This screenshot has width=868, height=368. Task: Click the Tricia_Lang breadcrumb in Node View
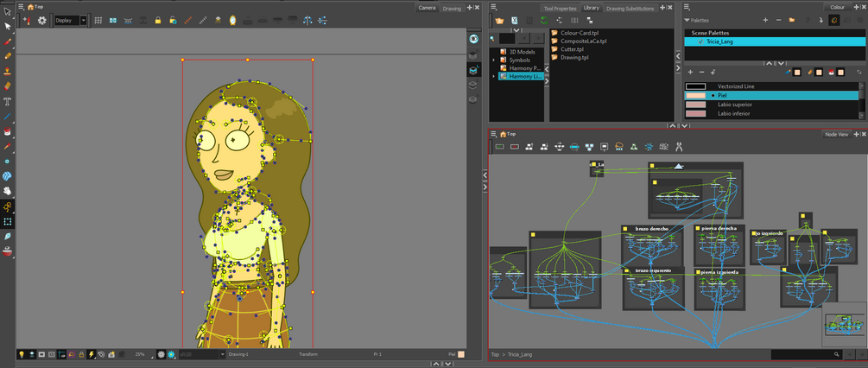pyautogui.click(x=519, y=354)
